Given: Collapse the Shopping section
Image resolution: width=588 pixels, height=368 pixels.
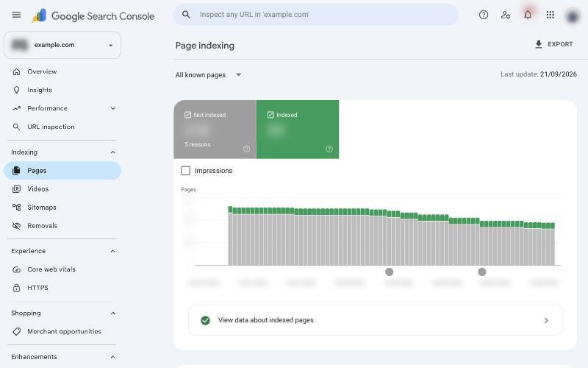Looking at the screenshot, I should click(113, 314).
